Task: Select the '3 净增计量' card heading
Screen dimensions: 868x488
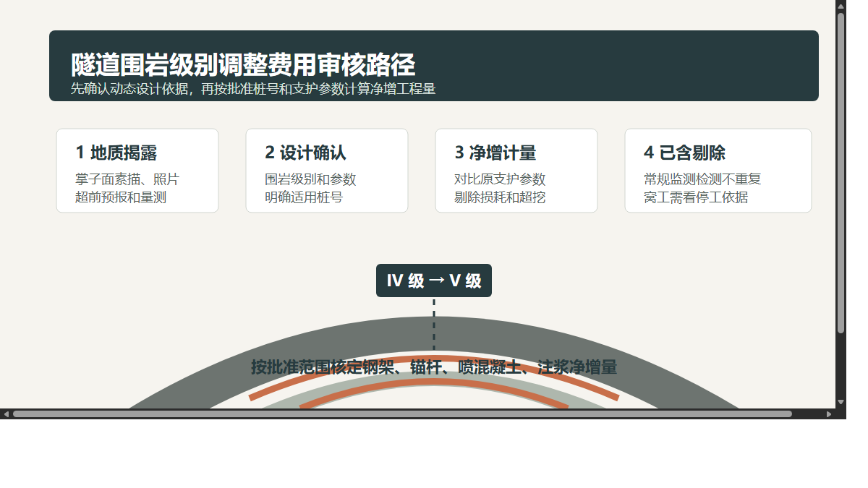Action: [x=495, y=153]
